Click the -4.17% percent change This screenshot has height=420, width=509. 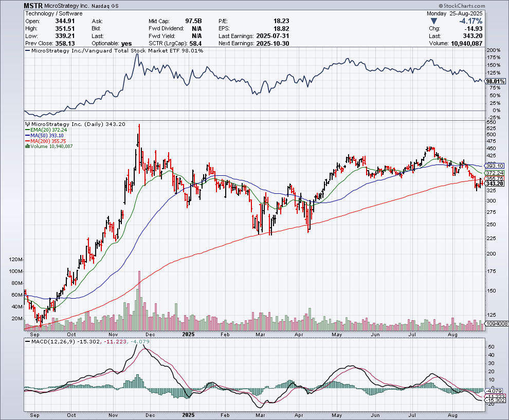click(470, 21)
